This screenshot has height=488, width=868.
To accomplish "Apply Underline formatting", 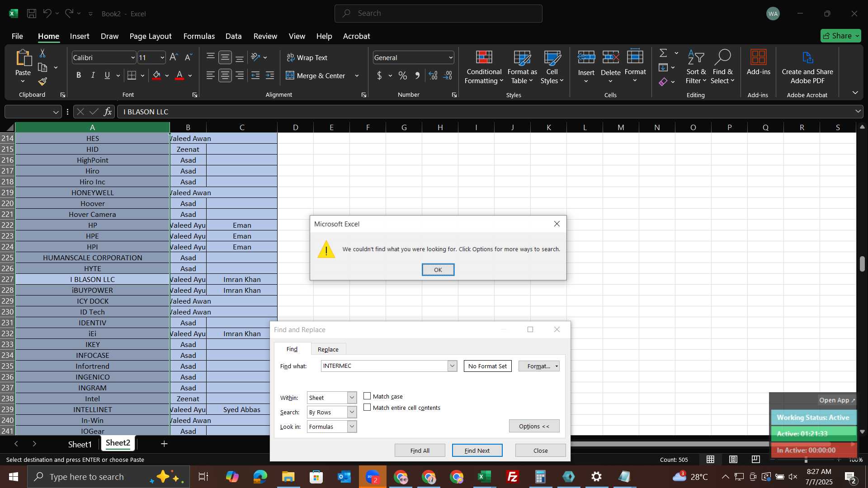I will click(107, 75).
